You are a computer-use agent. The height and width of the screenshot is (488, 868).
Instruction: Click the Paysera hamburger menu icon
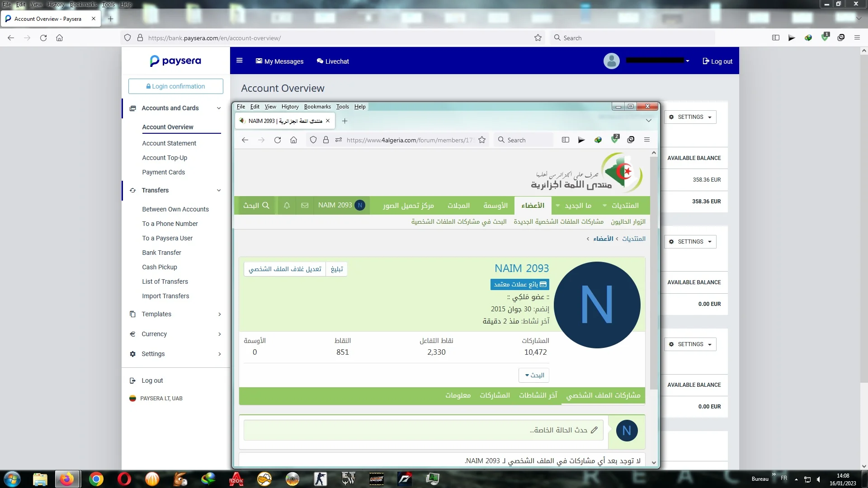point(240,61)
